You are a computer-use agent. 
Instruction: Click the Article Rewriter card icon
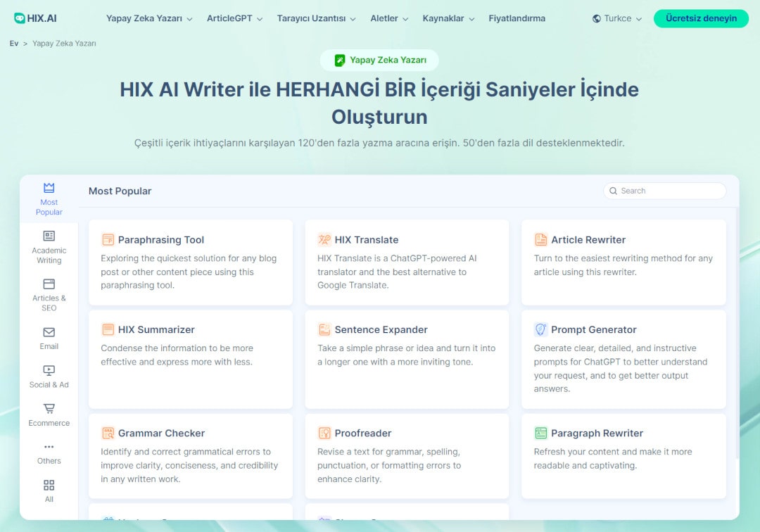540,240
